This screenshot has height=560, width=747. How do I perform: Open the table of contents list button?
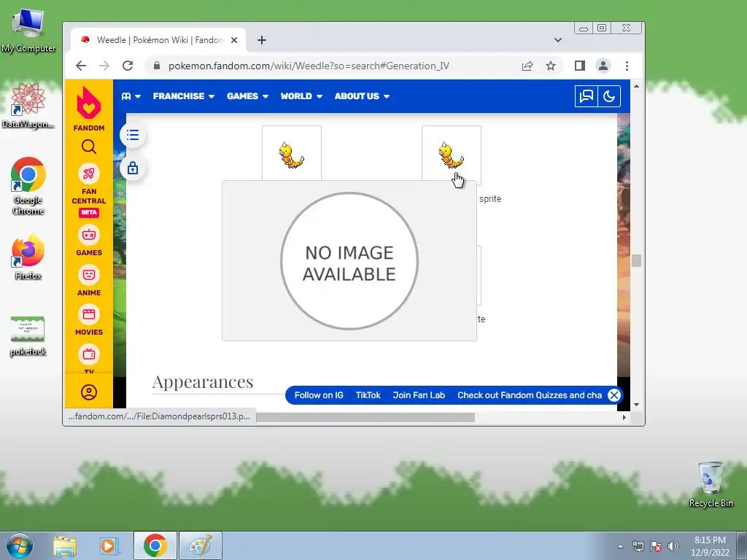click(x=133, y=135)
